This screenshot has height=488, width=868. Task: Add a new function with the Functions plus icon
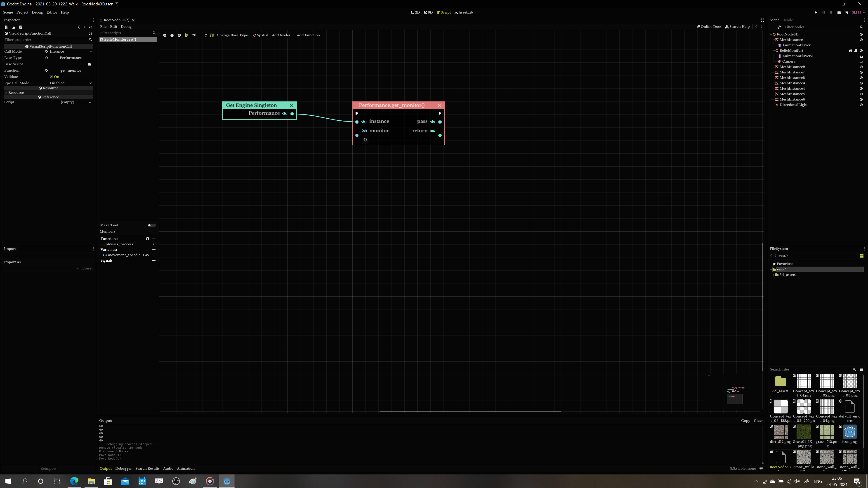tap(154, 239)
